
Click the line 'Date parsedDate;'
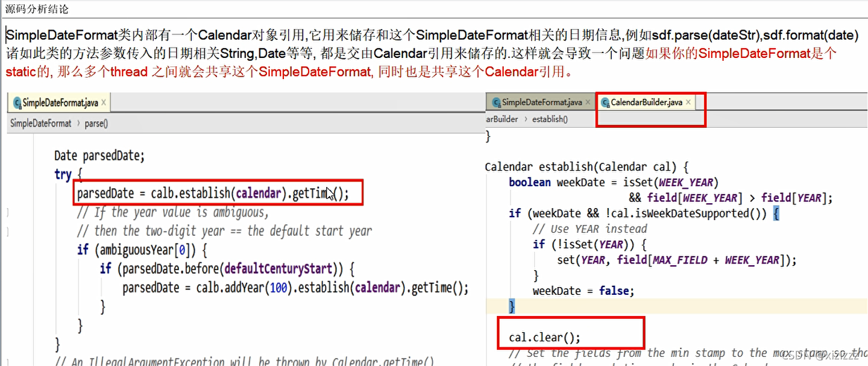click(x=99, y=156)
